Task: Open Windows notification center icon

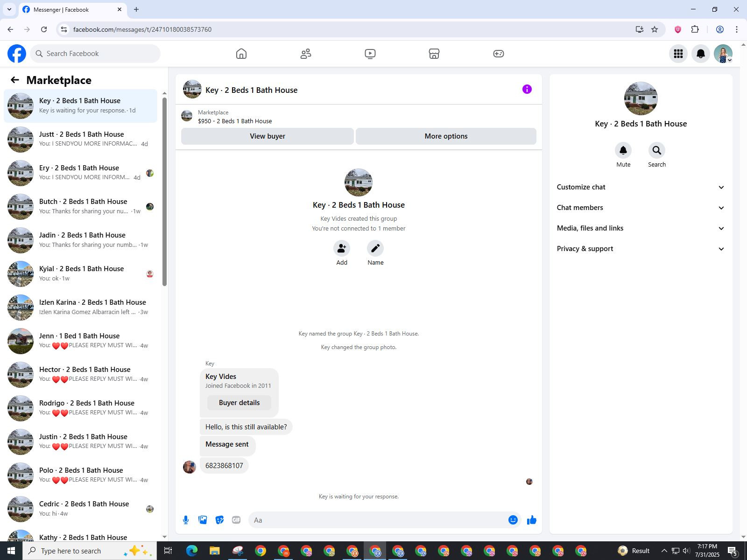Action: pyautogui.click(x=733, y=551)
